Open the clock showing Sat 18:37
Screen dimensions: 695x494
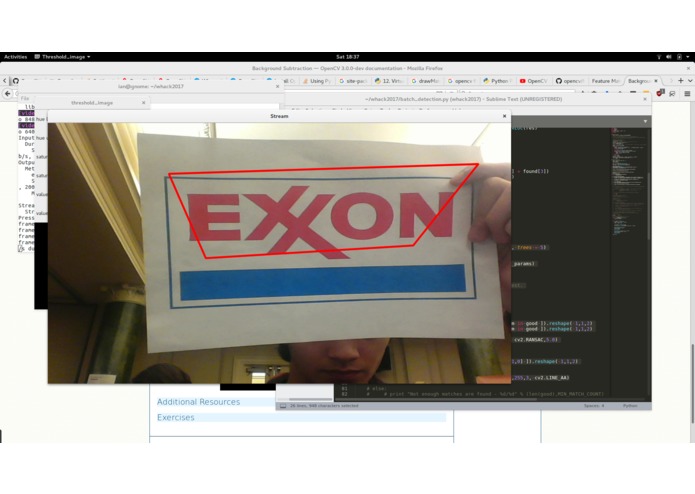coord(348,57)
